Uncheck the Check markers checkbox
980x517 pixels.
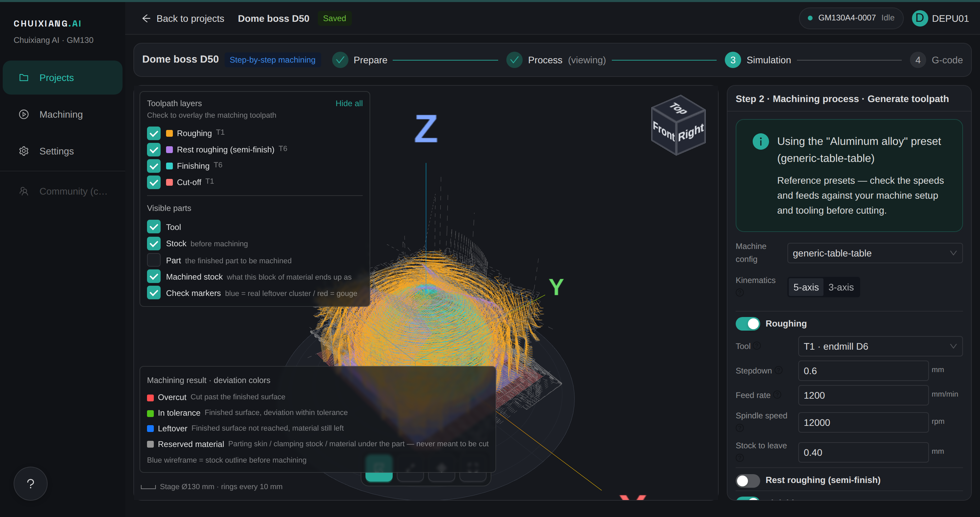[x=154, y=293]
